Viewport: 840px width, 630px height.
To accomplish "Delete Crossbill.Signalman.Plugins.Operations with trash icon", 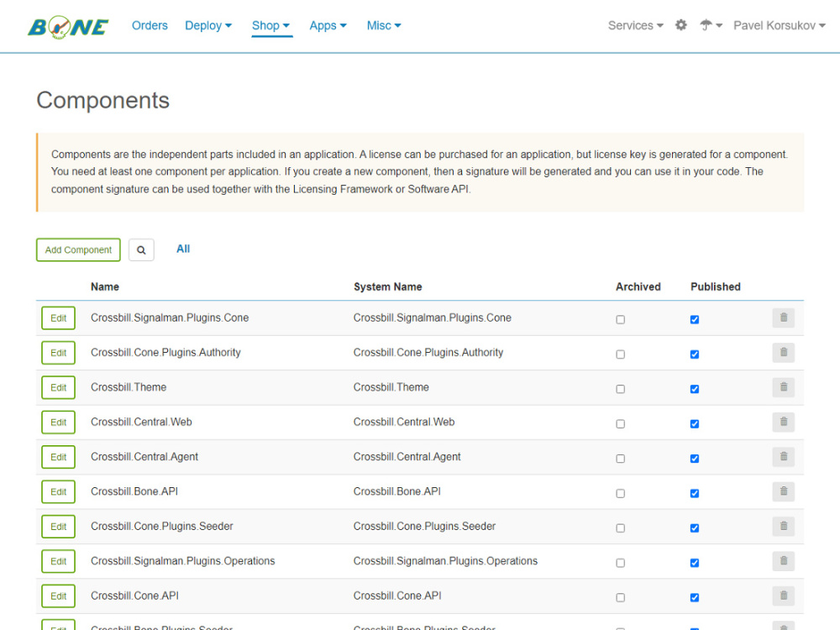I will (x=783, y=561).
